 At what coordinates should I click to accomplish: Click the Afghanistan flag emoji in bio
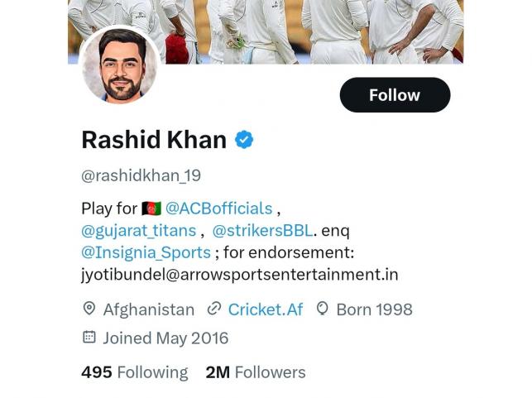(x=151, y=209)
